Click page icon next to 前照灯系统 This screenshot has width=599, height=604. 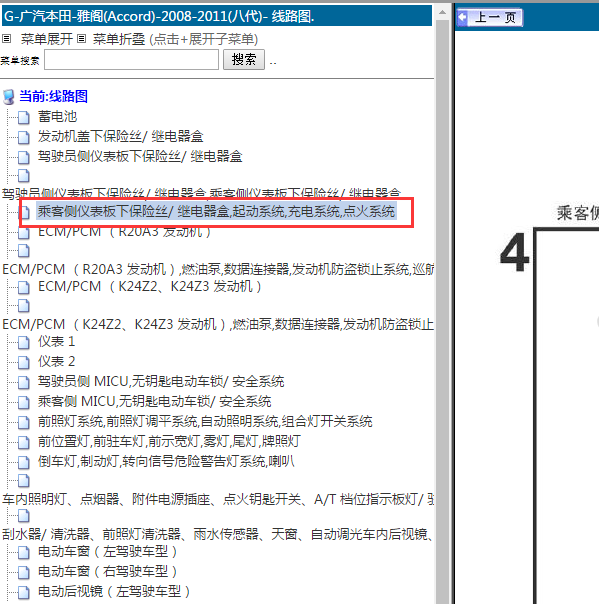[23, 423]
